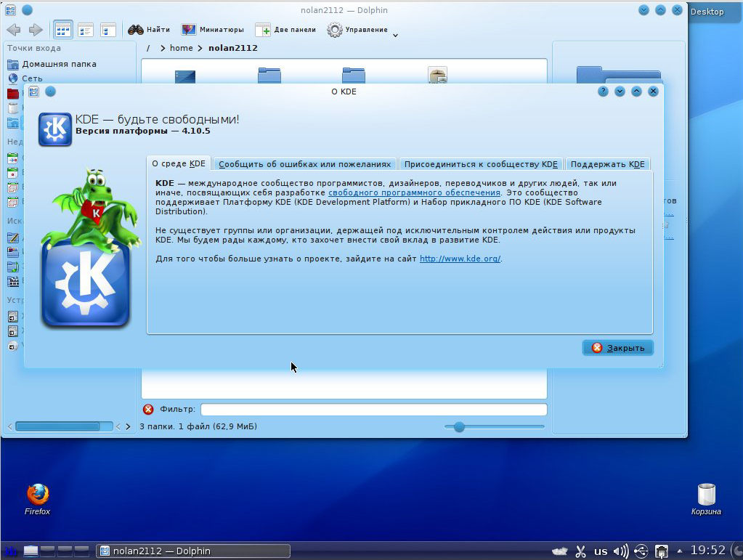The width and height of the screenshot is (743, 560).
Task: Click the "Версия платформы — 4.10.5" text
Action: [142, 131]
